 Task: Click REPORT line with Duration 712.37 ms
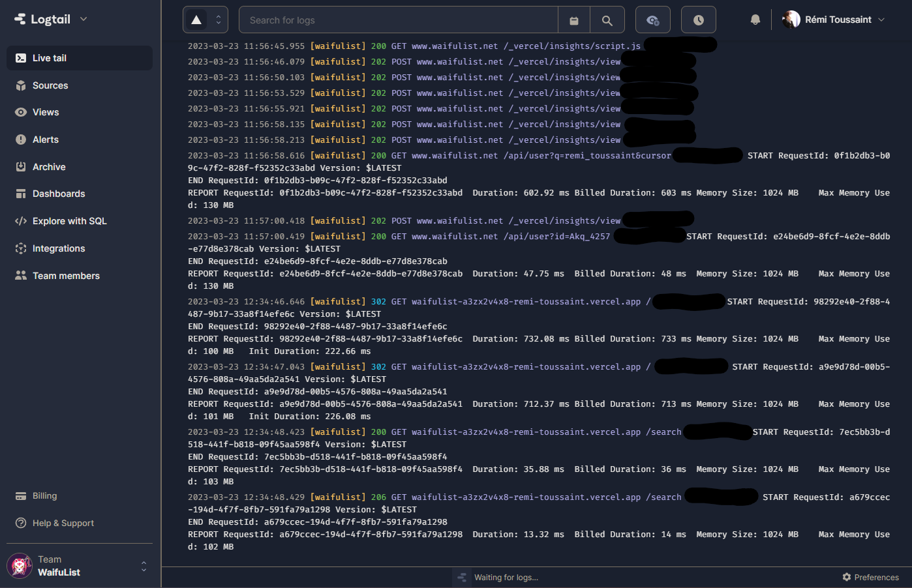tap(539, 410)
